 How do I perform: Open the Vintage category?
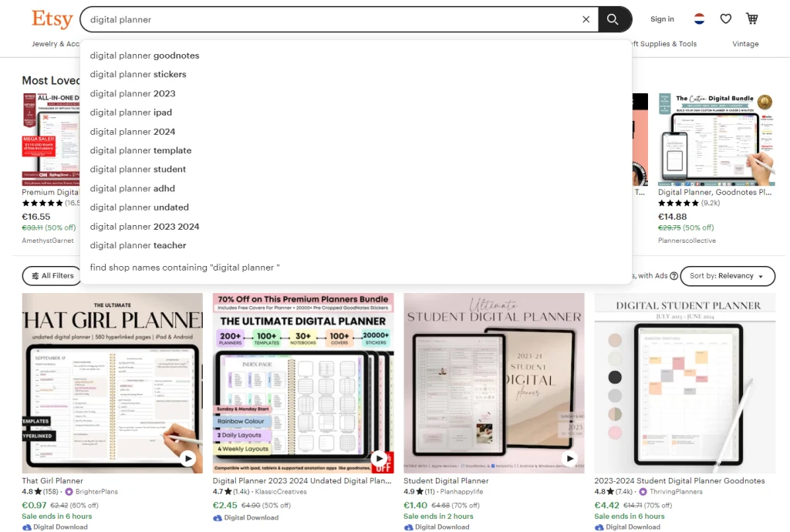tap(745, 44)
